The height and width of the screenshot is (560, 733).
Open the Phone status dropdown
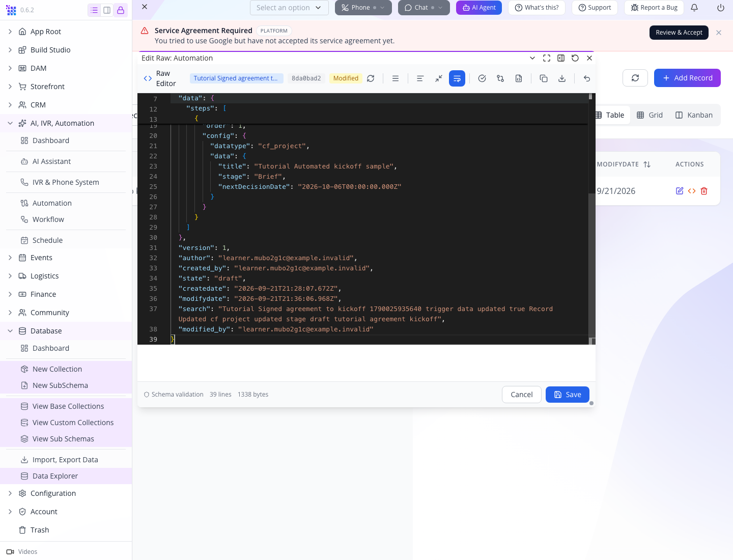coord(363,8)
